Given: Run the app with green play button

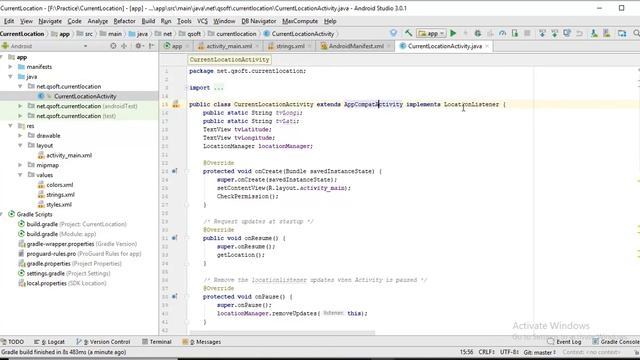Looking at the screenshot, I should (453, 33).
